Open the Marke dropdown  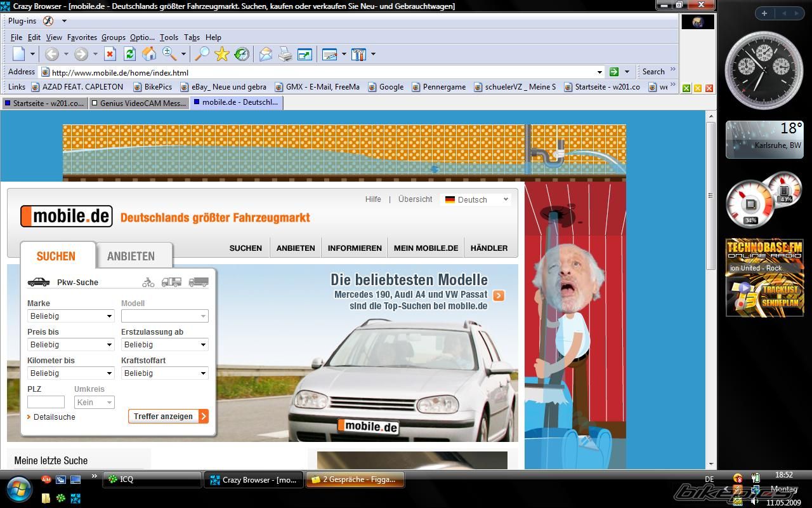(71, 316)
